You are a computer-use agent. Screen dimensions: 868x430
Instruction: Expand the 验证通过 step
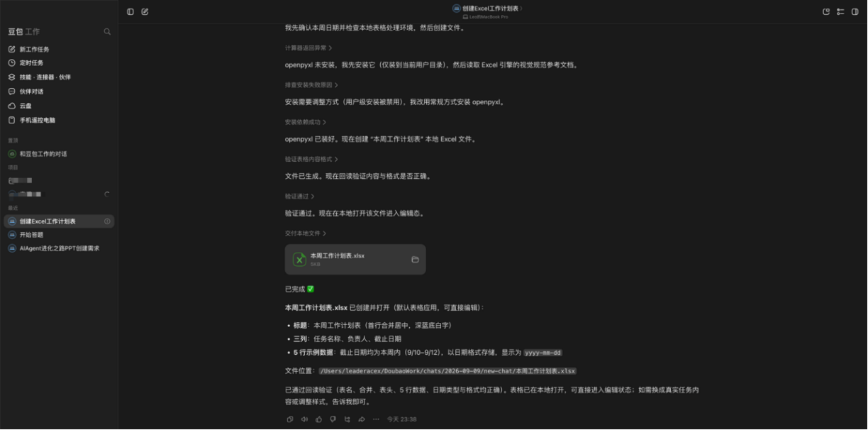(x=299, y=196)
